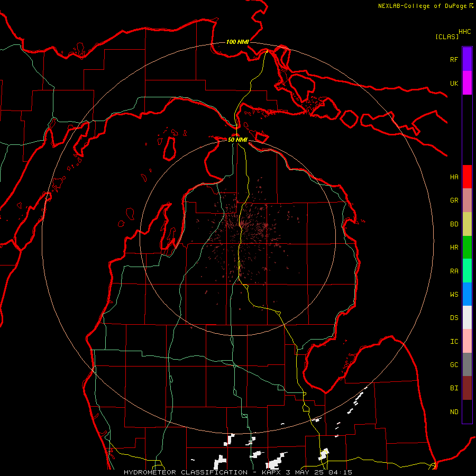Viewport: 476px width, 476px height.
Task: Click the RA legend label
Action: pos(454,271)
